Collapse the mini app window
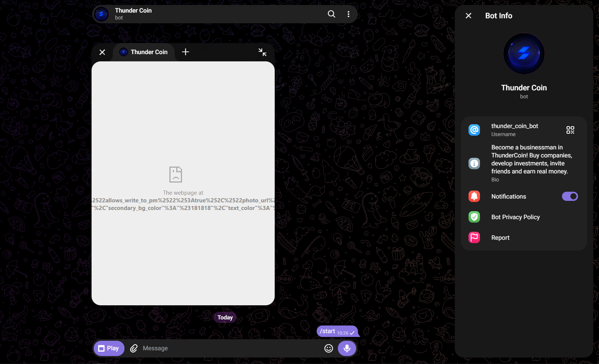 262,52
